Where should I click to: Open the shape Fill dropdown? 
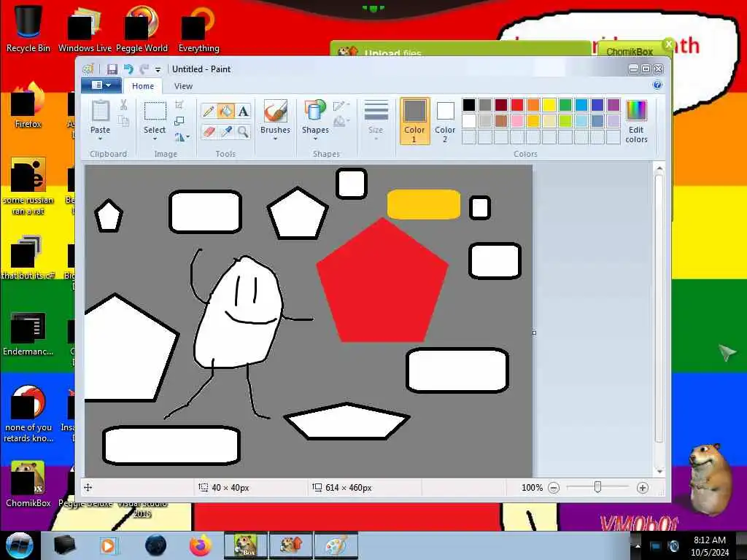coord(341,122)
